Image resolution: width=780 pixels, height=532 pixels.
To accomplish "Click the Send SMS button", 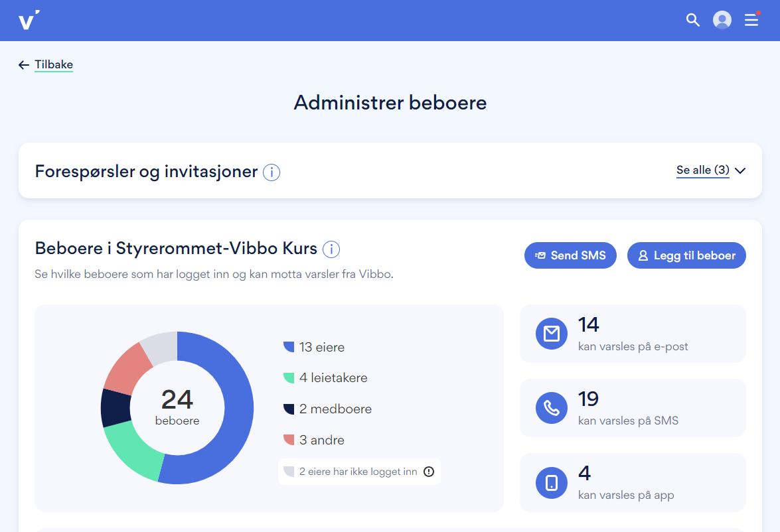I will coord(570,255).
